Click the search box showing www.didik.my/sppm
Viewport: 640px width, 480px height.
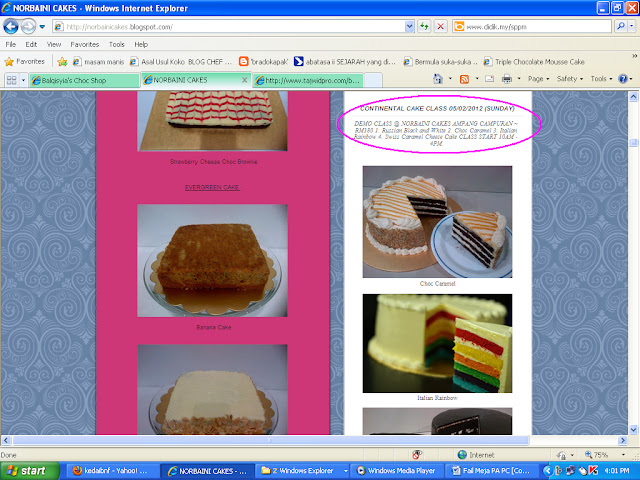pos(531,27)
